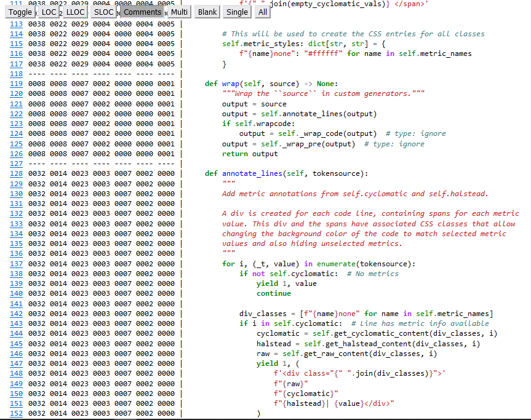The height and width of the screenshot is (420, 531).
Task: Open line number 114 link
Action: point(16,34)
